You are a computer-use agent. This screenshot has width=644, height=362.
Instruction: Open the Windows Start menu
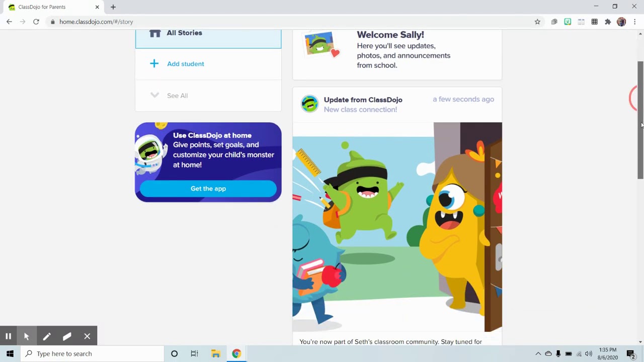(10, 353)
